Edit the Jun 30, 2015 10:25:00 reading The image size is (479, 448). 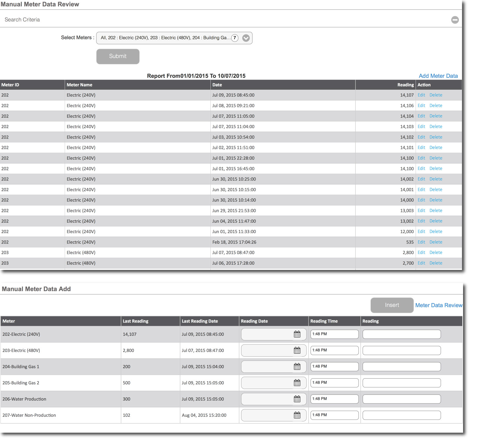click(x=421, y=179)
